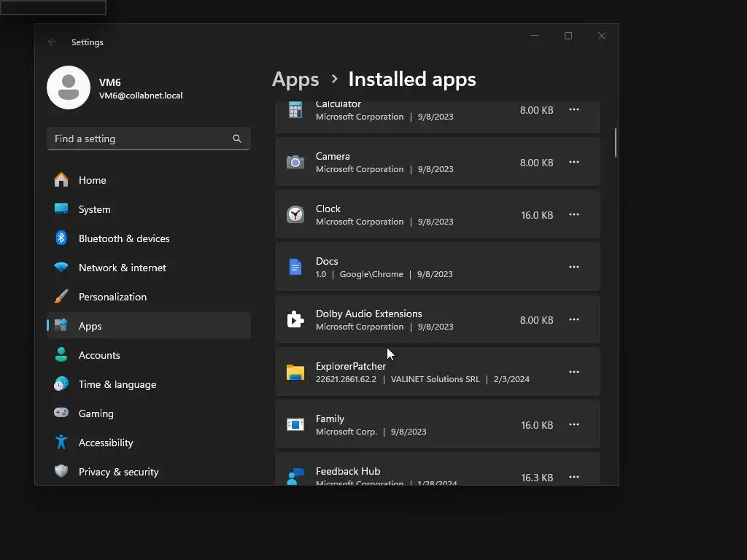Maximize the Settings window

[x=568, y=36]
